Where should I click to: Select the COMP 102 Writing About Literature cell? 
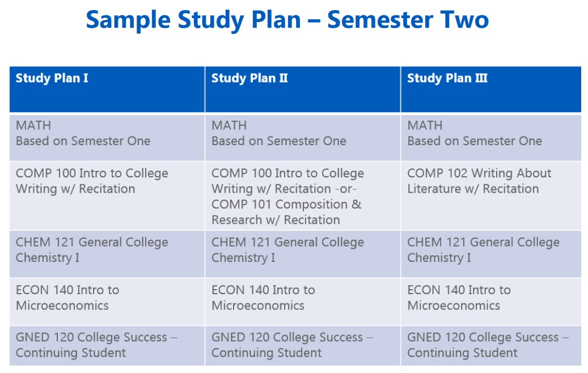click(479, 181)
